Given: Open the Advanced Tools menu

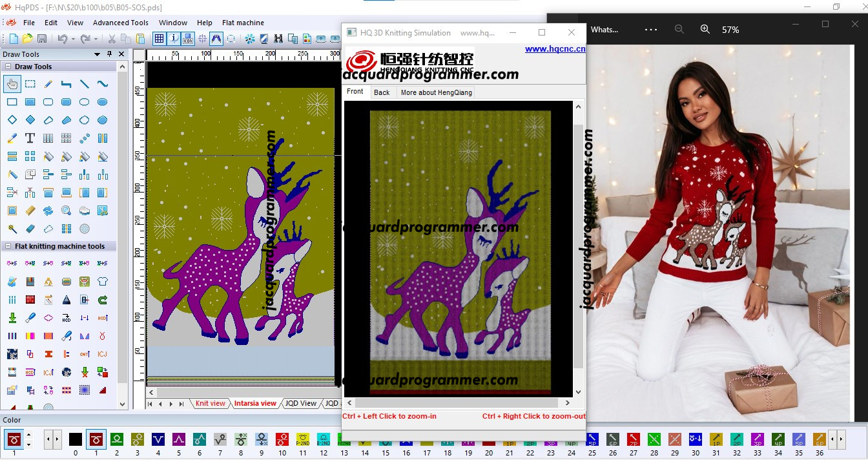Looking at the screenshot, I should [x=121, y=23].
